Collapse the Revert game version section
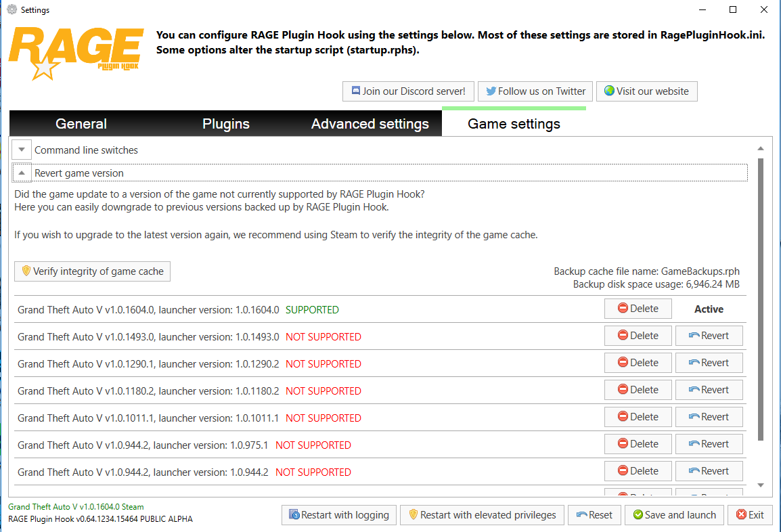The width and height of the screenshot is (781, 532). (x=22, y=173)
